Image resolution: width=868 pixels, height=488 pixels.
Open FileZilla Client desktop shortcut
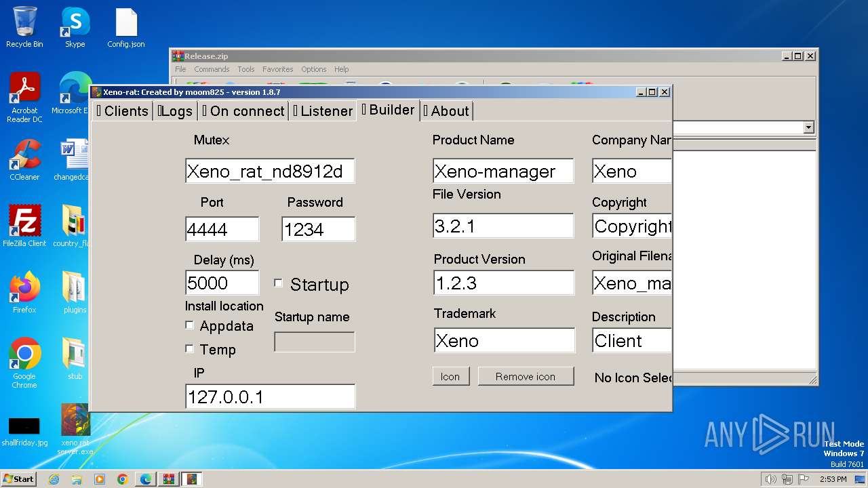pyautogui.click(x=24, y=226)
